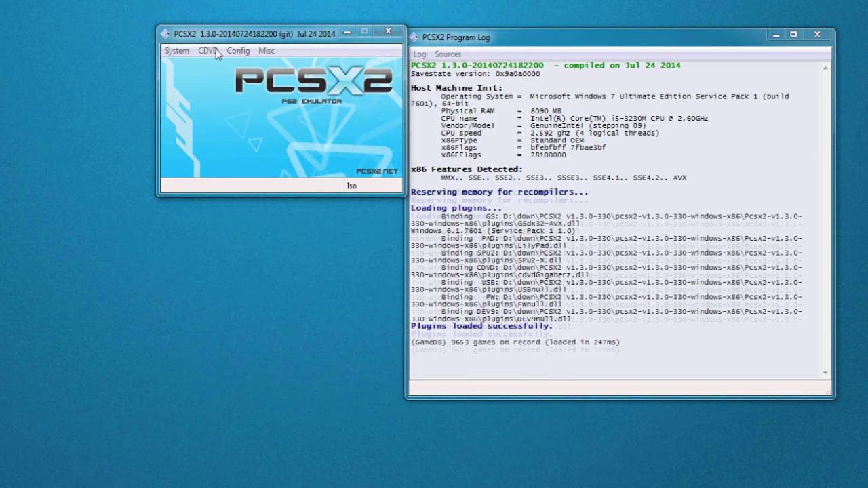This screenshot has height=488, width=868.
Task: Click 'Plugins loaded successfully.' log line
Action: coord(481,326)
